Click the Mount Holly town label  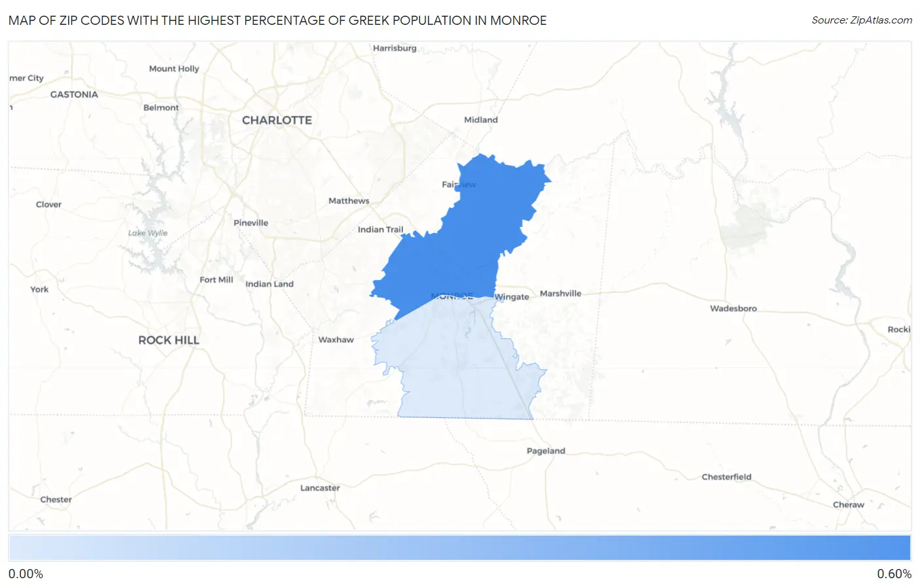173,69
